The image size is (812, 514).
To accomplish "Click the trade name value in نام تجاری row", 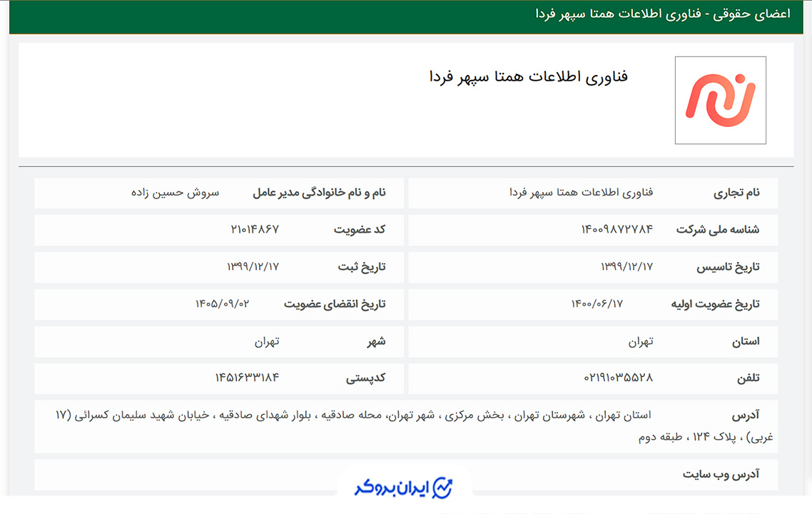I will pos(581,193).
